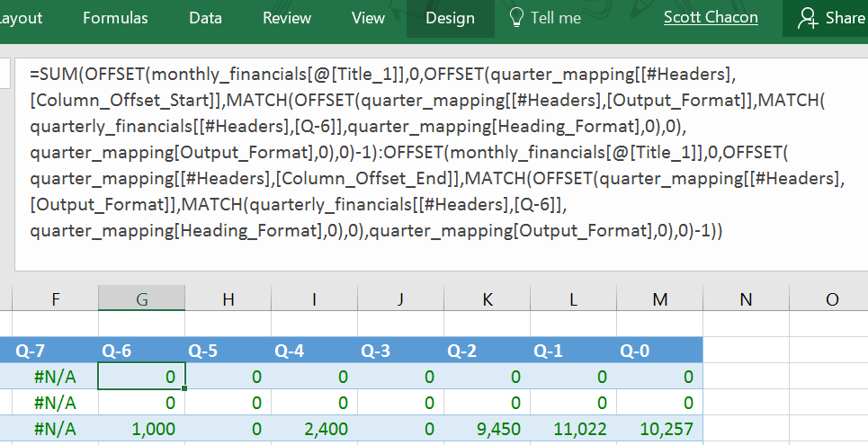The image size is (868, 445).
Task: Select column K header
Action: pyautogui.click(x=487, y=298)
